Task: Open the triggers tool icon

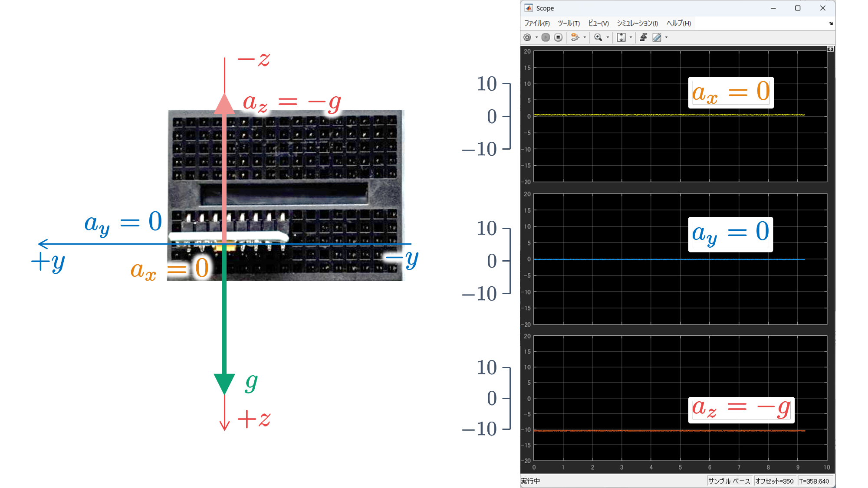Action: (x=644, y=37)
